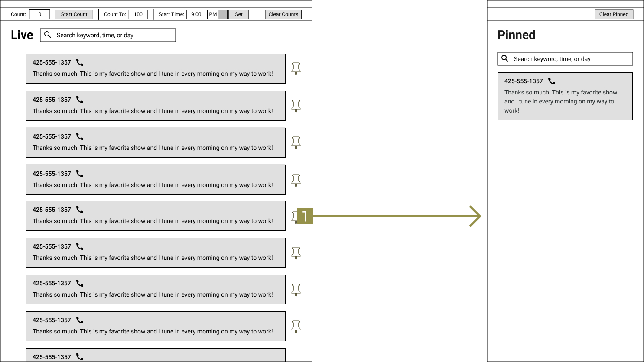Click the pin icon next to the seventh Live message
The height and width of the screenshot is (362, 644).
(x=296, y=289)
